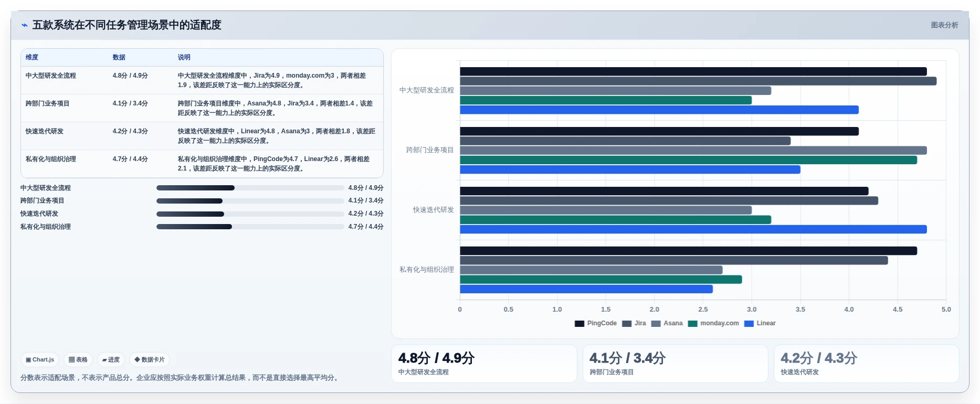Click the 说明 column header
This screenshot has height=404, width=980.
point(184,57)
